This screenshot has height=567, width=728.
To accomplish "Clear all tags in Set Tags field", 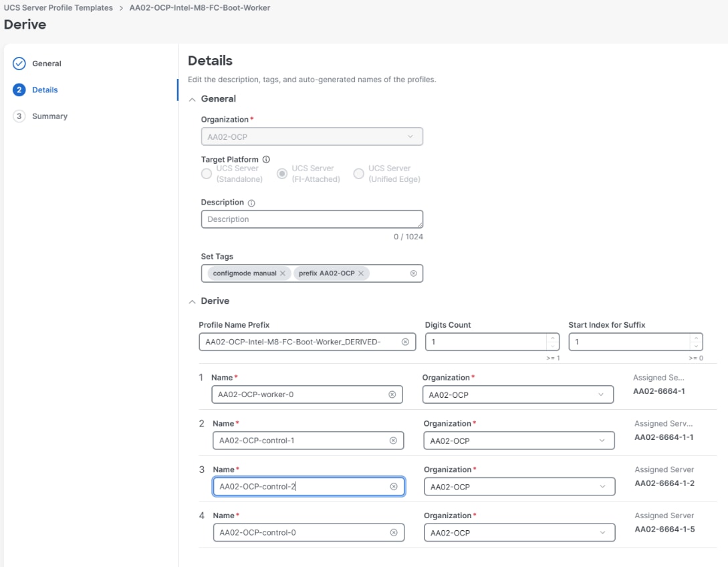I will coord(413,273).
